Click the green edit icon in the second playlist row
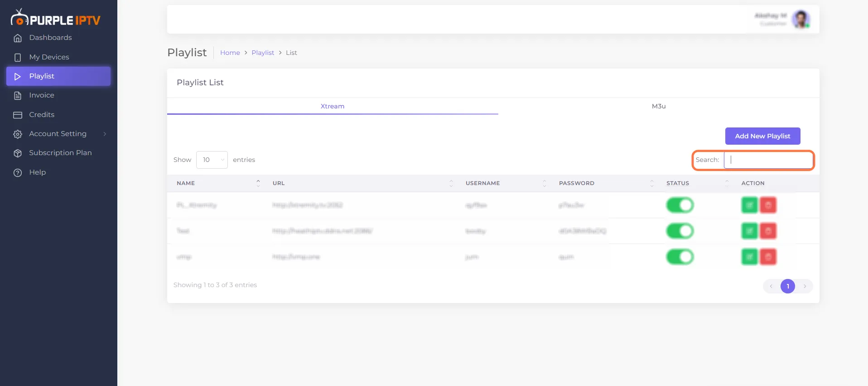The height and width of the screenshot is (386, 868). click(750, 231)
